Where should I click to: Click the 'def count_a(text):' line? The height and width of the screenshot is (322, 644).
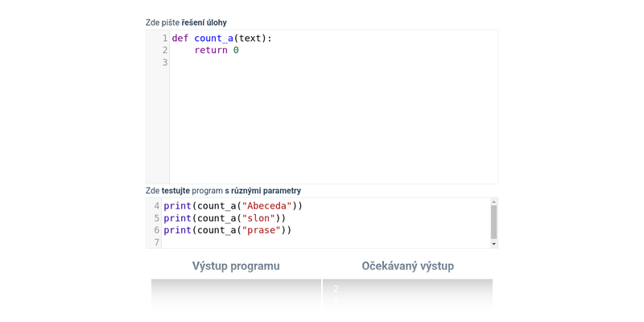click(221, 38)
